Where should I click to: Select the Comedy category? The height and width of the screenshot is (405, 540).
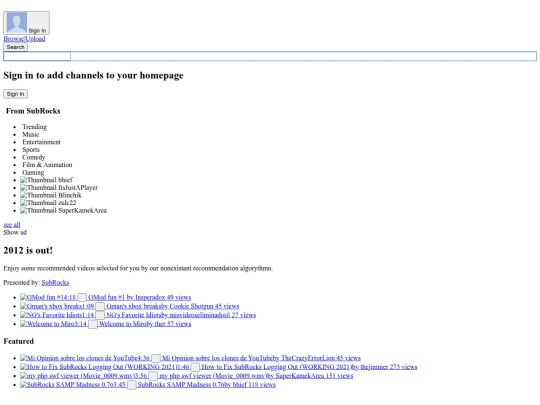pos(34,157)
